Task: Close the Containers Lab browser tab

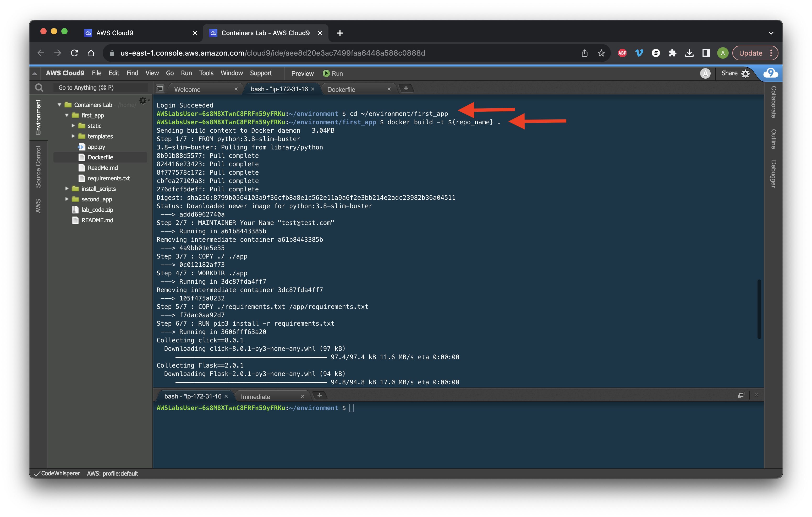Action: click(320, 33)
